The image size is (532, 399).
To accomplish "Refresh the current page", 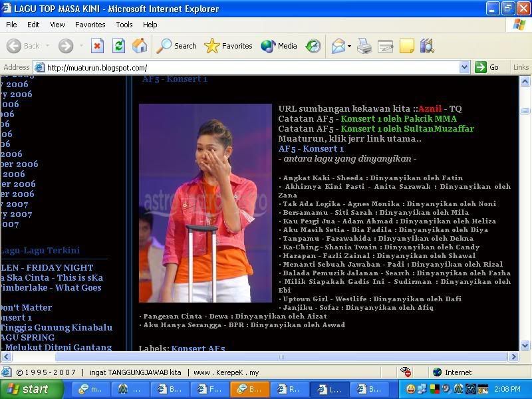I will [x=118, y=46].
